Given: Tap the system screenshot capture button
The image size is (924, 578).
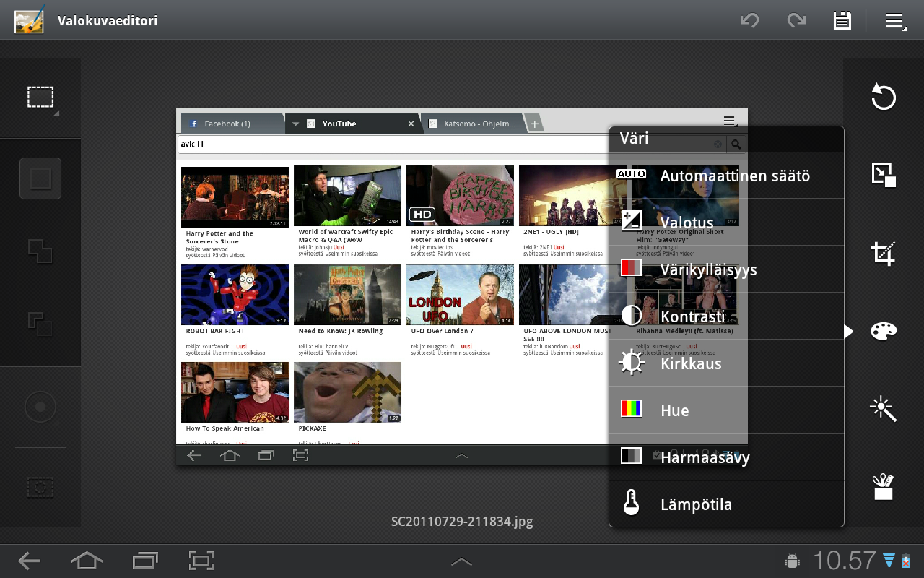Looking at the screenshot, I should [201, 561].
